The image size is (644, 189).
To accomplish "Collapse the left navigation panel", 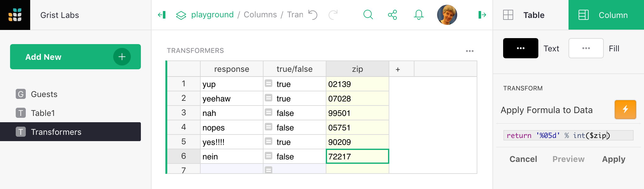I will [x=162, y=15].
